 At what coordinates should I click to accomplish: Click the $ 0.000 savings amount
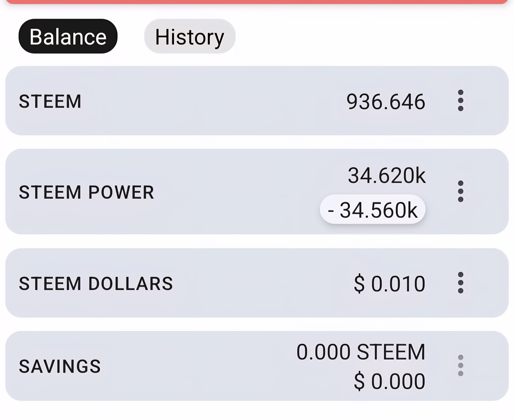(389, 381)
